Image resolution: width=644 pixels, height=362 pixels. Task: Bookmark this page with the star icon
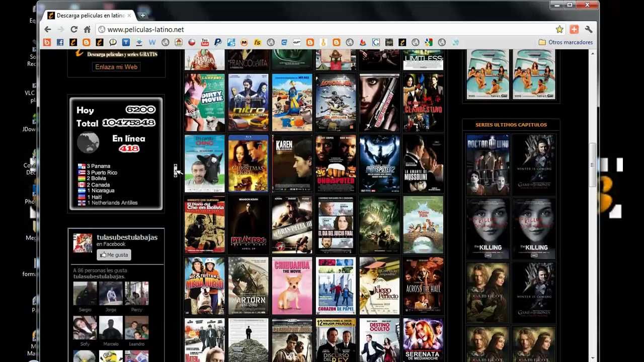[x=559, y=30]
